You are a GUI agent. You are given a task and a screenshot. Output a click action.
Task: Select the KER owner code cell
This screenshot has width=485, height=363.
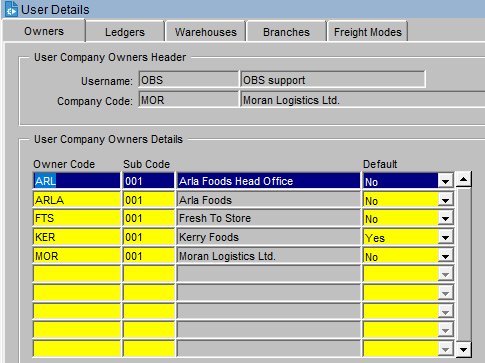point(77,237)
